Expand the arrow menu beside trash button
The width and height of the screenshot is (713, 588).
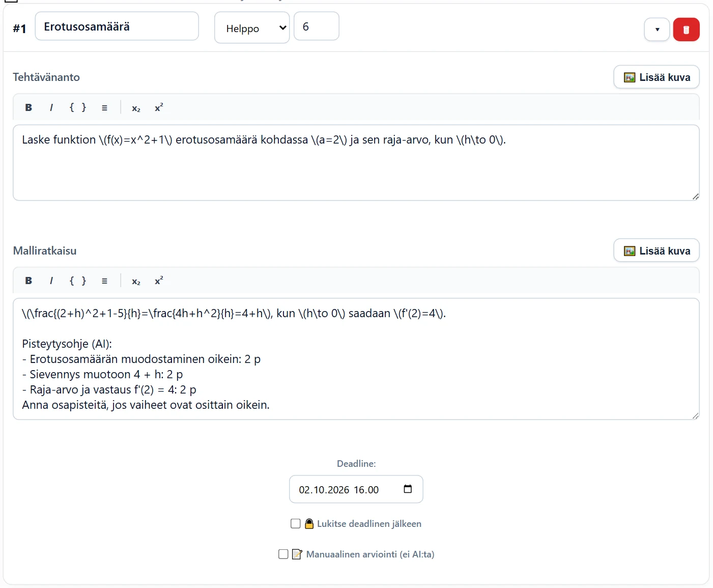(x=657, y=30)
